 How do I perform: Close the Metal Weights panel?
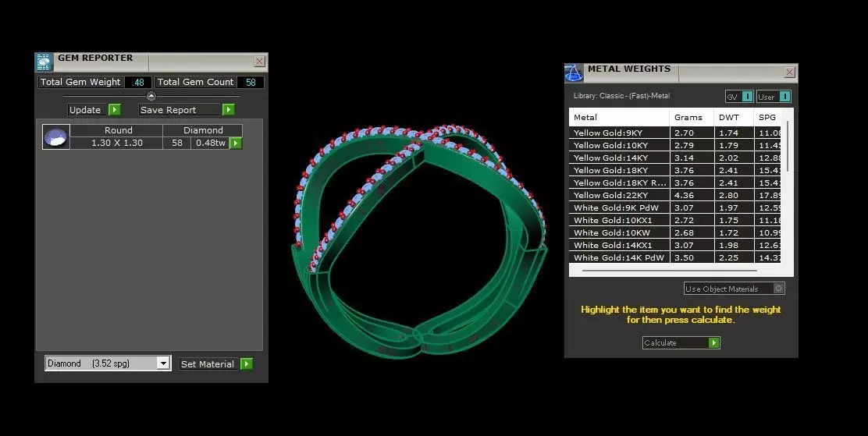pos(789,72)
